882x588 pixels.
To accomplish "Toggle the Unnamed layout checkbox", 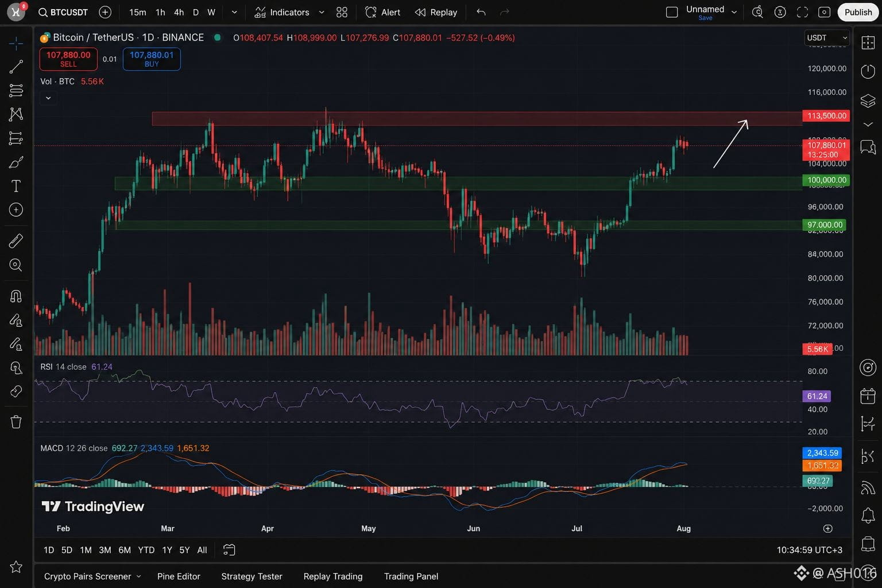I will (x=672, y=12).
